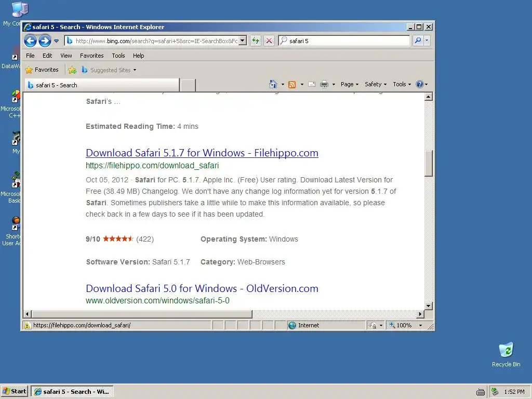Screen dimensions: 532x399
Task: Expand the address bar history dropdown arrow
Action: tap(243, 41)
